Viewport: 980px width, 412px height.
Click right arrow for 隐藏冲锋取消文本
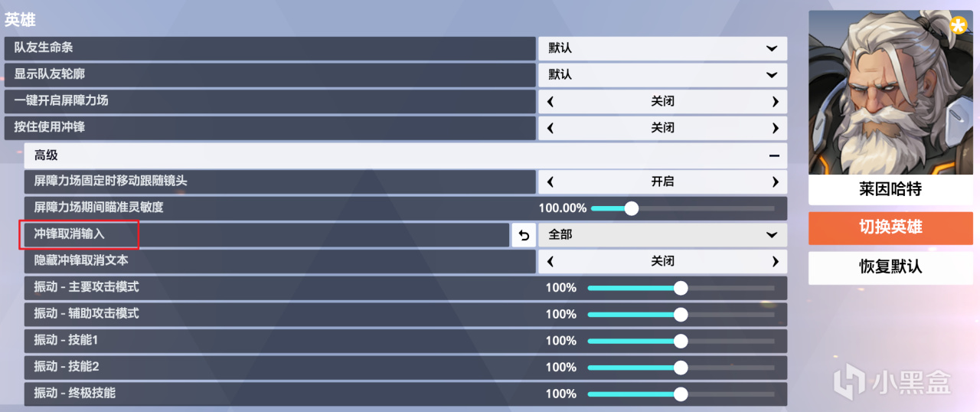click(x=775, y=261)
